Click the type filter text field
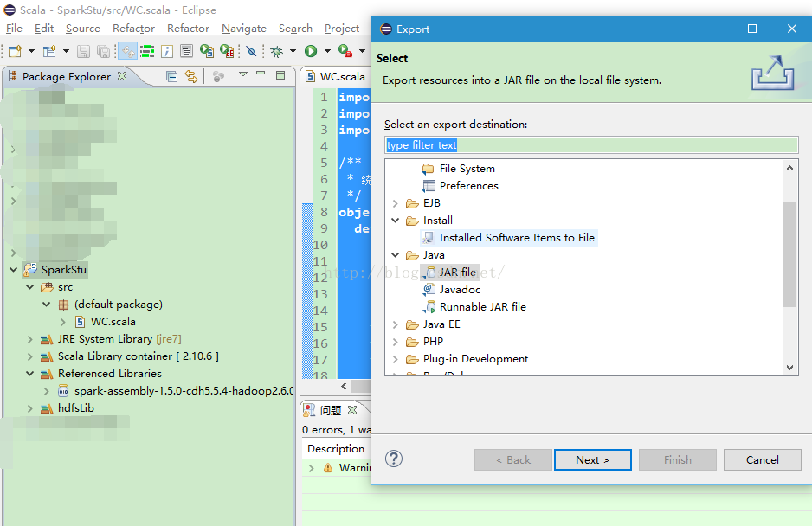The width and height of the screenshot is (812, 526). pos(591,145)
